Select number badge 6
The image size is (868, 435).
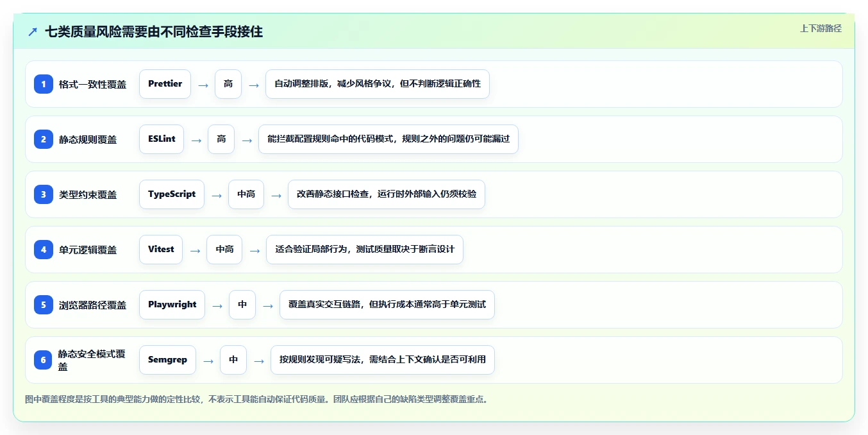44,360
